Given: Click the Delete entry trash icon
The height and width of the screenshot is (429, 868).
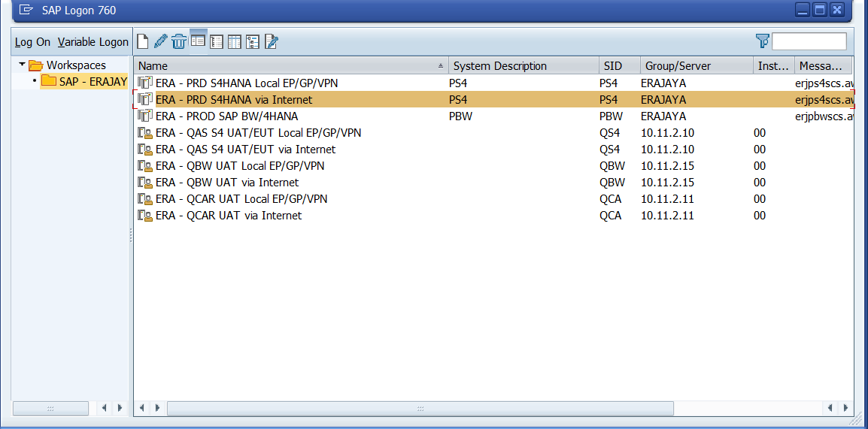Looking at the screenshot, I should coord(179,41).
